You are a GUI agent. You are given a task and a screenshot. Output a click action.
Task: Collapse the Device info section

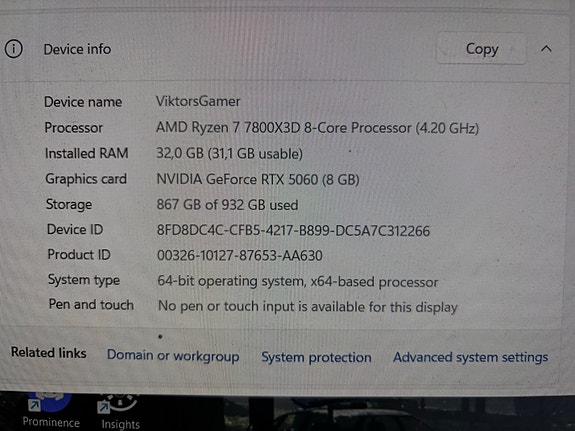click(546, 49)
